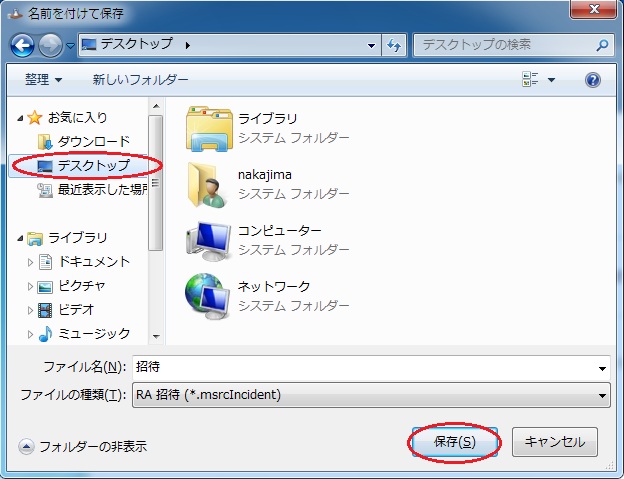Click the refresh icon beside address bar
Viewport: 624px width, 479px height.
[394, 45]
